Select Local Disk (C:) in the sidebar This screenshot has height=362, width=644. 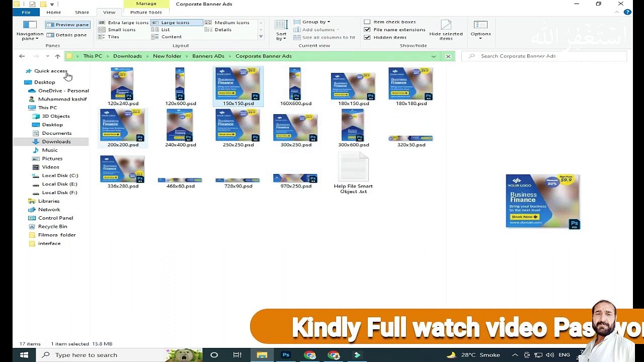pos(55,175)
